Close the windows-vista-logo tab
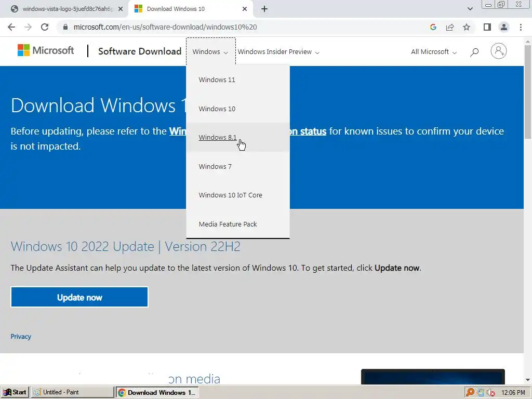 pos(121,9)
